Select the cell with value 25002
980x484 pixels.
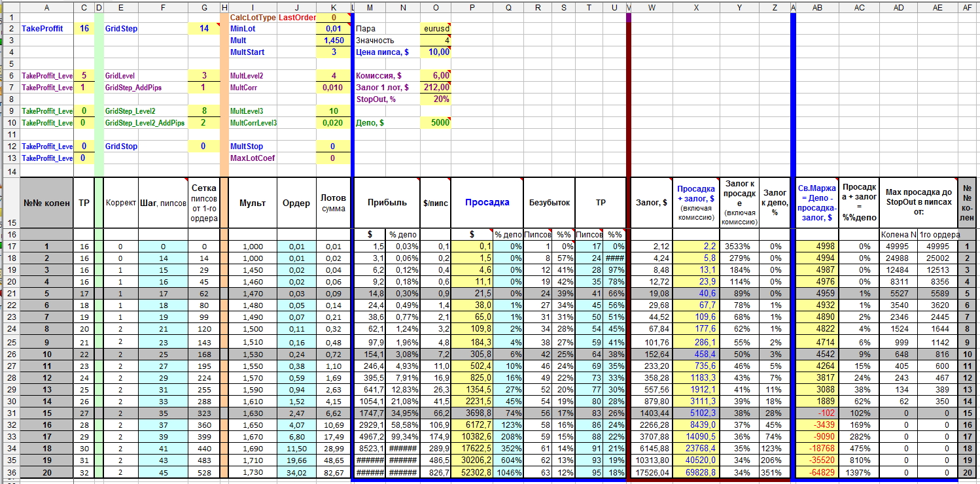click(938, 258)
